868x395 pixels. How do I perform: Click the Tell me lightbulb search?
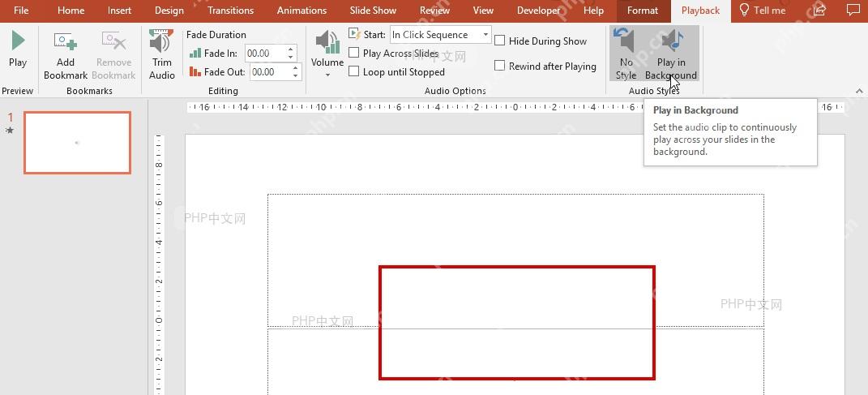pyautogui.click(x=763, y=11)
